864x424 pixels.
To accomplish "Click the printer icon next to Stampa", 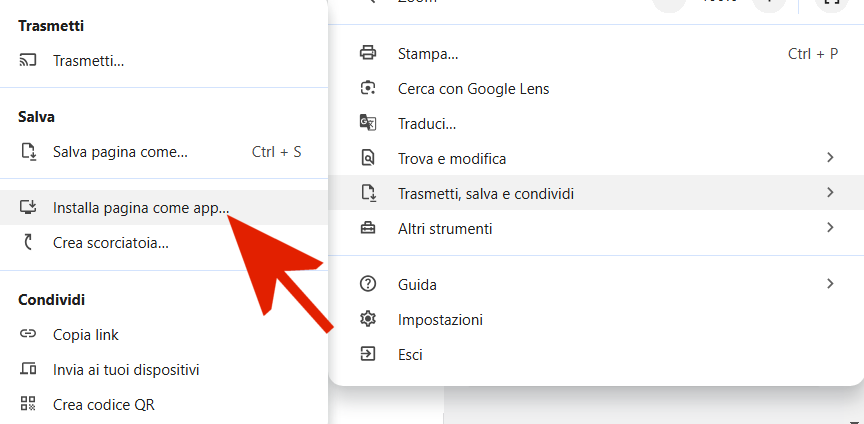I will coord(368,54).
